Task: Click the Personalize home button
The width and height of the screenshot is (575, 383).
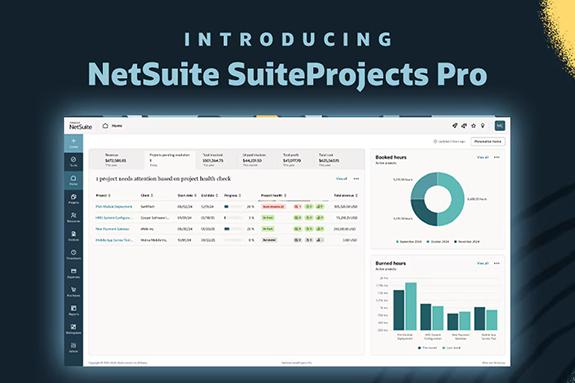Action: pyautogui.click(x=488, y=141)
